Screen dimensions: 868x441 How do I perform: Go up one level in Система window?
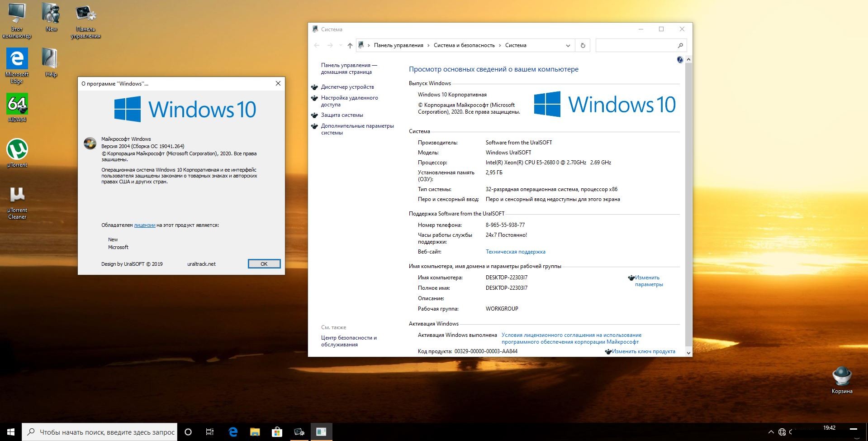(350, 45)
